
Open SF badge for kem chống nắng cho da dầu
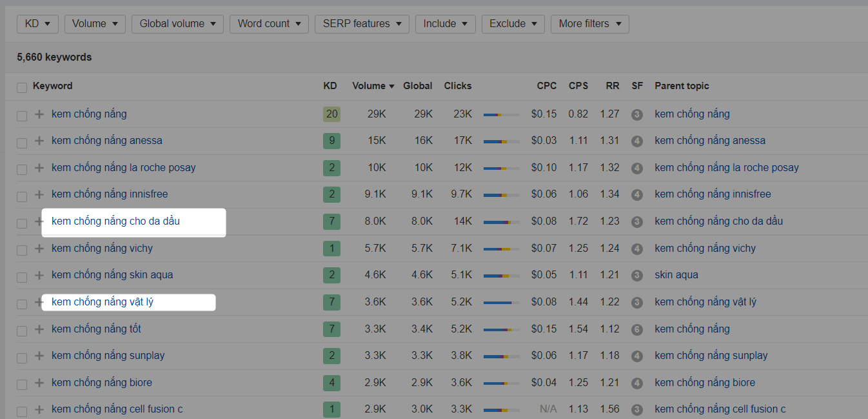637,222
